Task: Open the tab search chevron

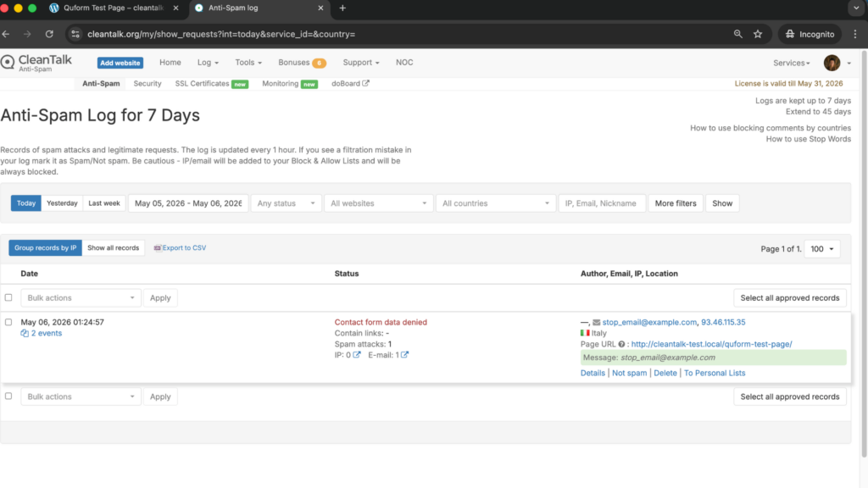Action: pyautogui.click(x=856, y=8)
